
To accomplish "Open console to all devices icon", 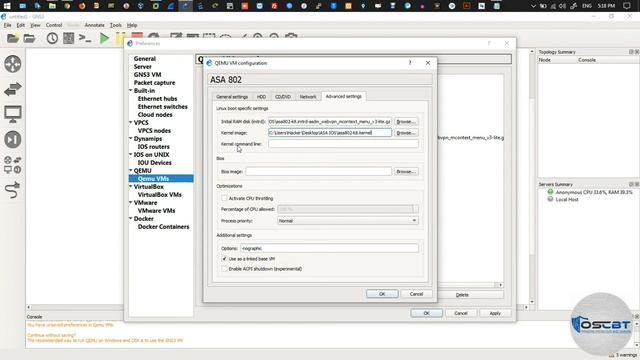I will (x=85, y=38).
